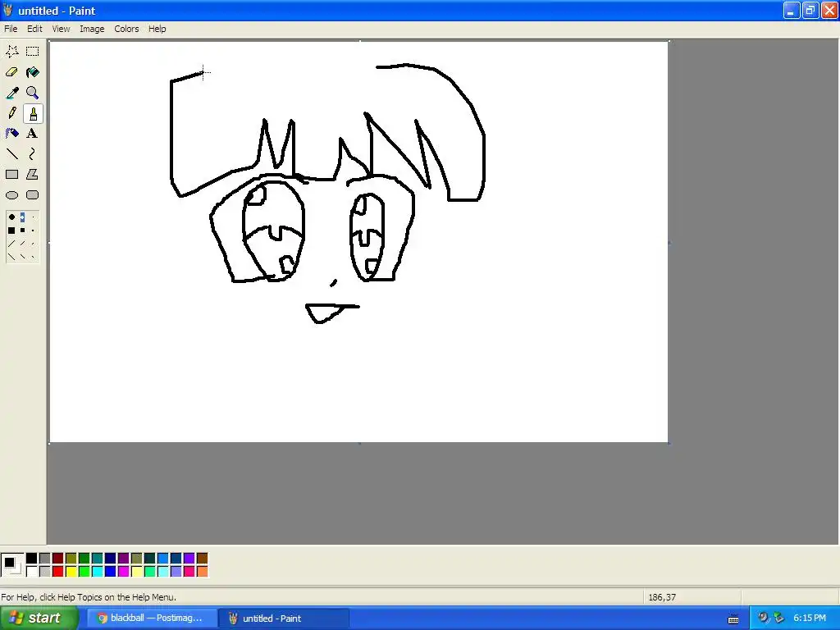
Task: Select the straight Line tool
Action: pyautogui.click(x=11, y=154)
